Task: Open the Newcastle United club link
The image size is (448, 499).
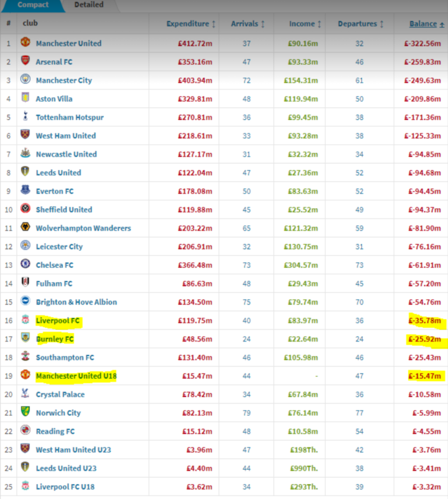Action: [66, 154]
